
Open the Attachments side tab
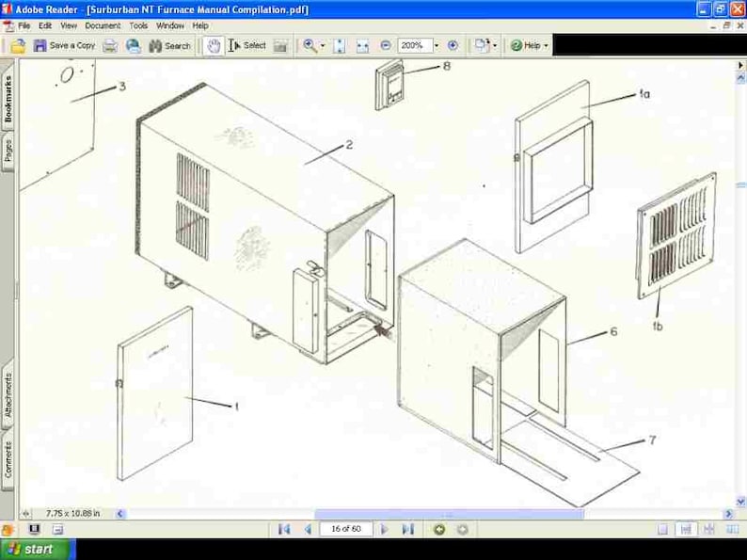[x=8, y=394]
